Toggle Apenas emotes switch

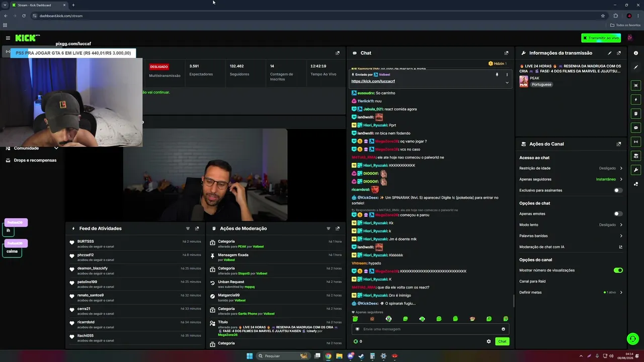618,214
